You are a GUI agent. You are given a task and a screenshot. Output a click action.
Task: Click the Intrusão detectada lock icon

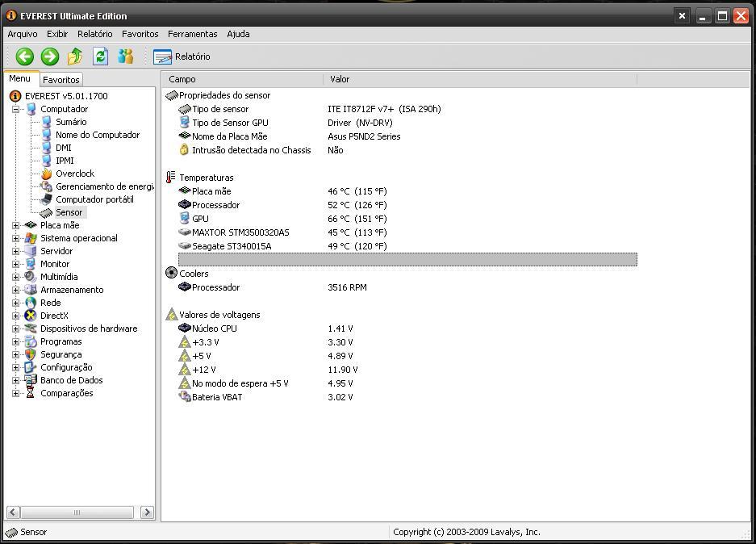(x=184, y=150)
